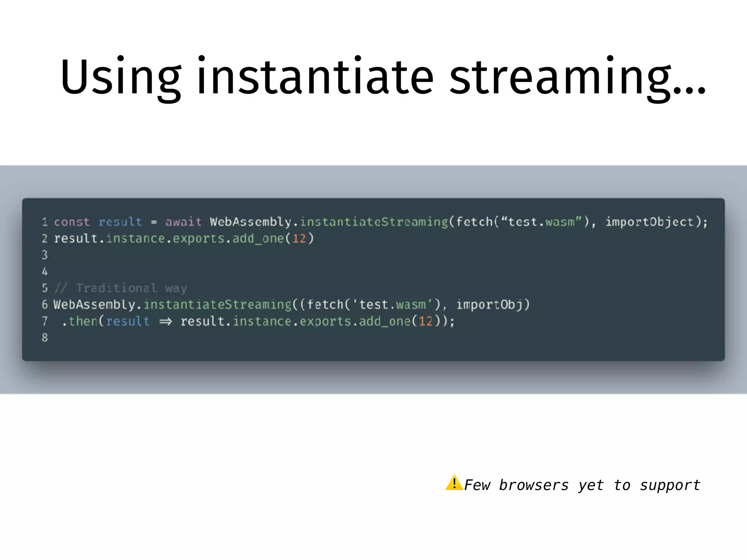Screen dimensions: 747x560
Task: Click line 7 starting with ".then(result"
Action: pos(258,321)
